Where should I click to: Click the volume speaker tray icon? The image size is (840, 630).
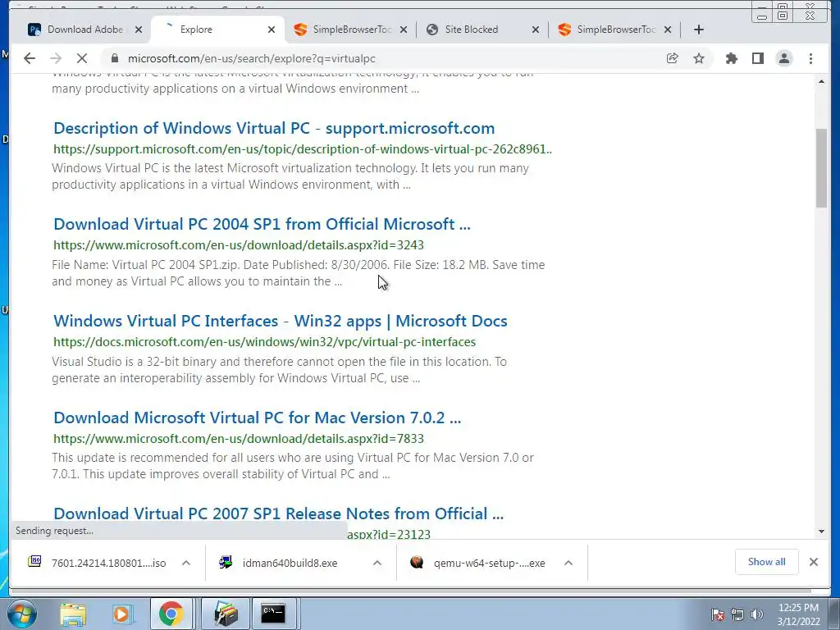(757, 614)
